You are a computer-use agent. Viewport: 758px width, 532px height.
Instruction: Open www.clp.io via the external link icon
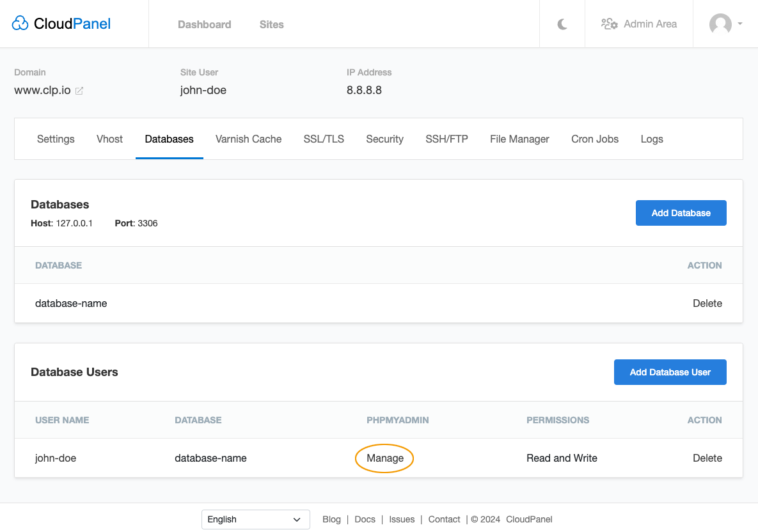[79, 91]
